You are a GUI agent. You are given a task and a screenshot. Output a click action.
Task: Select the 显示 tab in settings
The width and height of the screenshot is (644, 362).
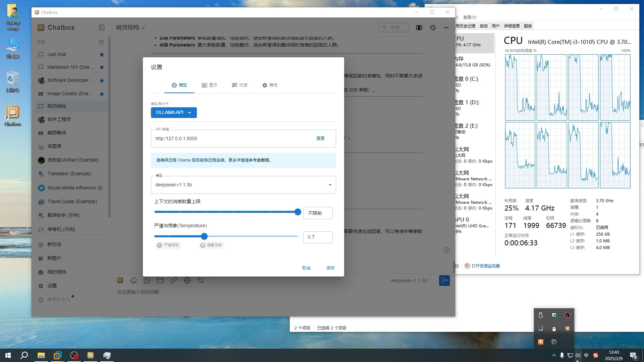pos(210,85)
